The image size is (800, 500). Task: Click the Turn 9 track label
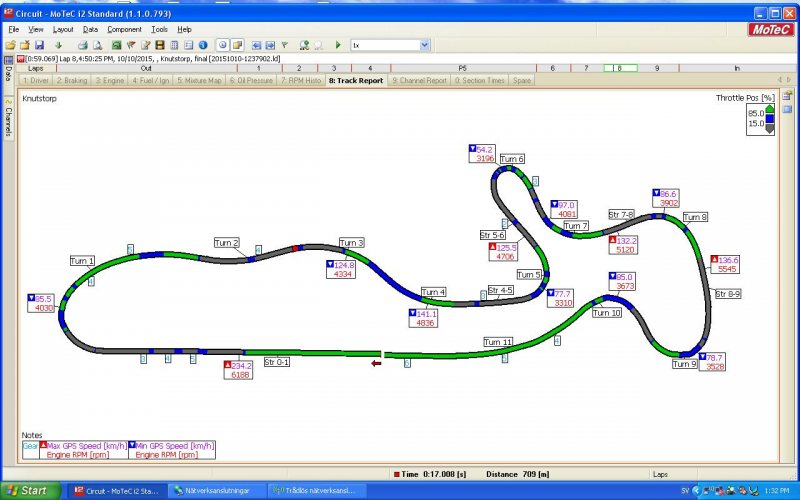684,364
